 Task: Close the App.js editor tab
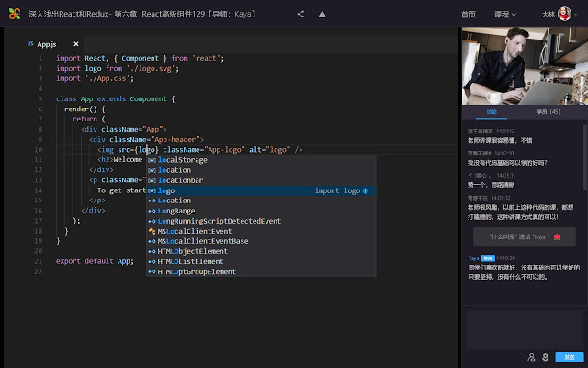tap(76, 44)
